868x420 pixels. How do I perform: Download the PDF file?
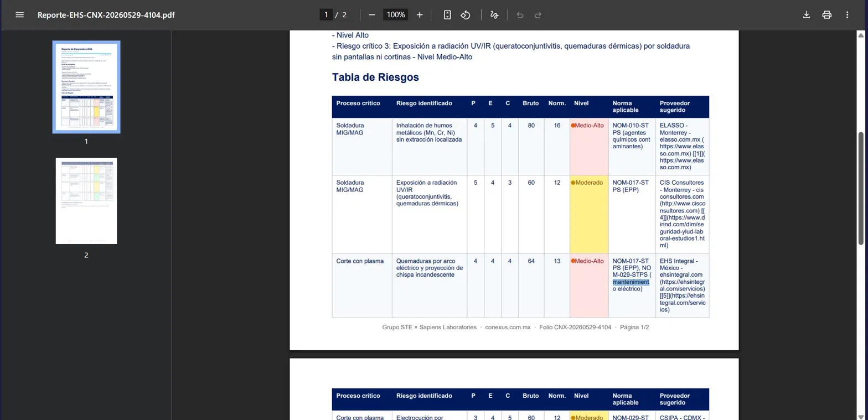807,15
